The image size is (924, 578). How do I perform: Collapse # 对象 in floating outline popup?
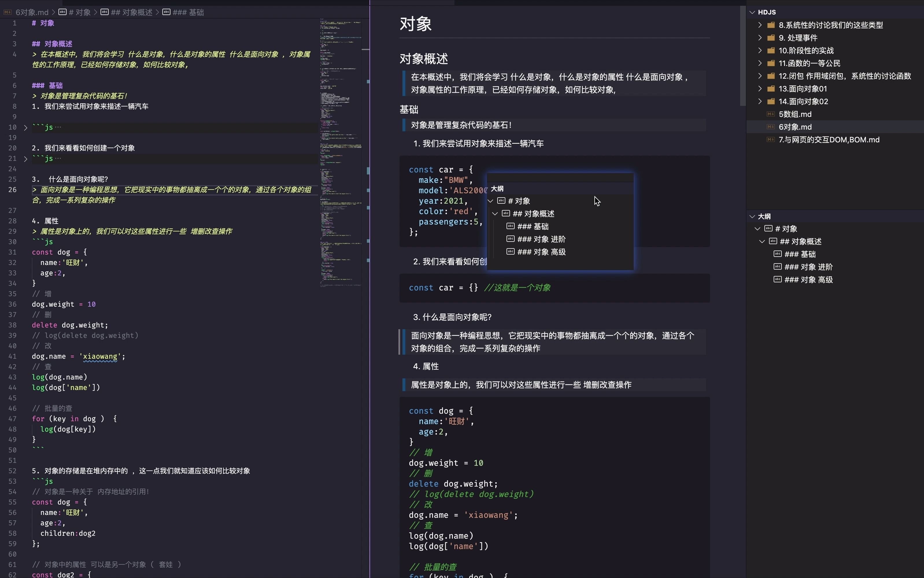pyautogui.click(x=490, y=201)
